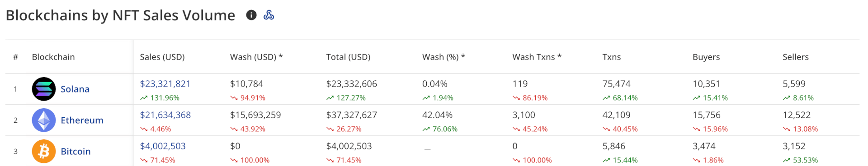Open the Solana blockchain link

click(x=75, y=89)
